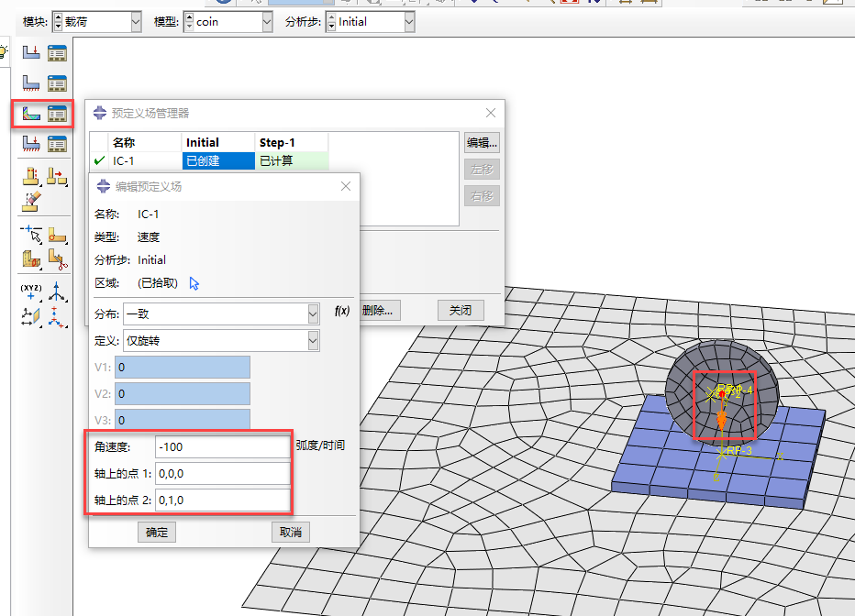Click the edit region arrow next to 已拾取
Viewport: 855px width, 616px height.
click(194, 283)
